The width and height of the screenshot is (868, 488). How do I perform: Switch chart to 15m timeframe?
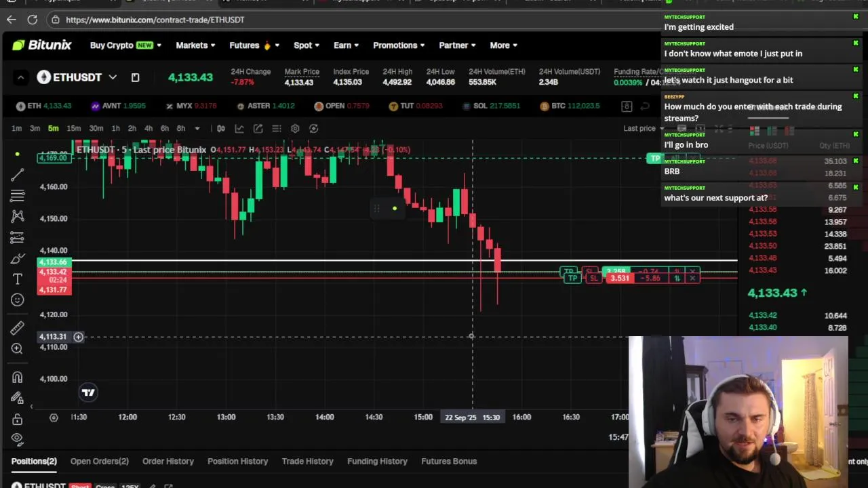pos(73,128)
